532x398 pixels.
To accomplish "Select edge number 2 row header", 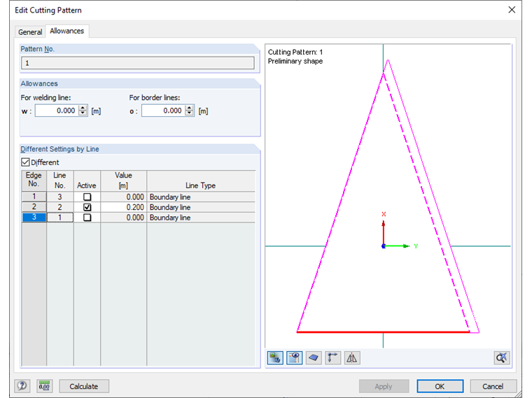I will 34,207.
